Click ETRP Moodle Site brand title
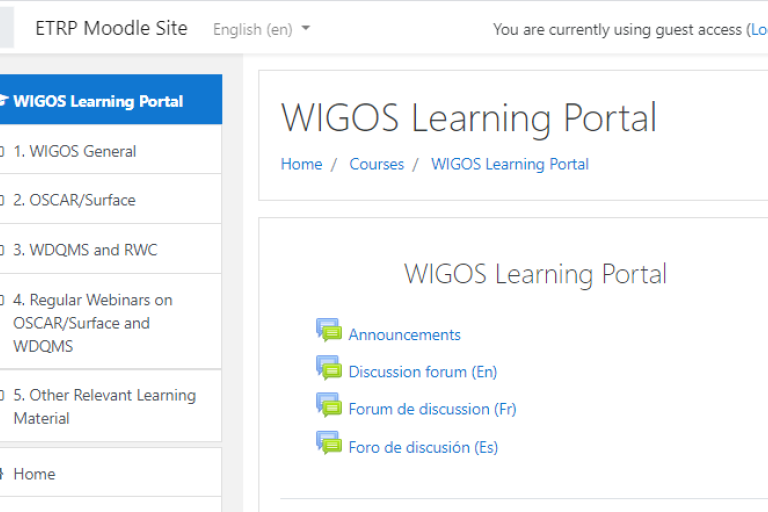The width and height of the screenshot is (768, 512). (x=111, y=28)
